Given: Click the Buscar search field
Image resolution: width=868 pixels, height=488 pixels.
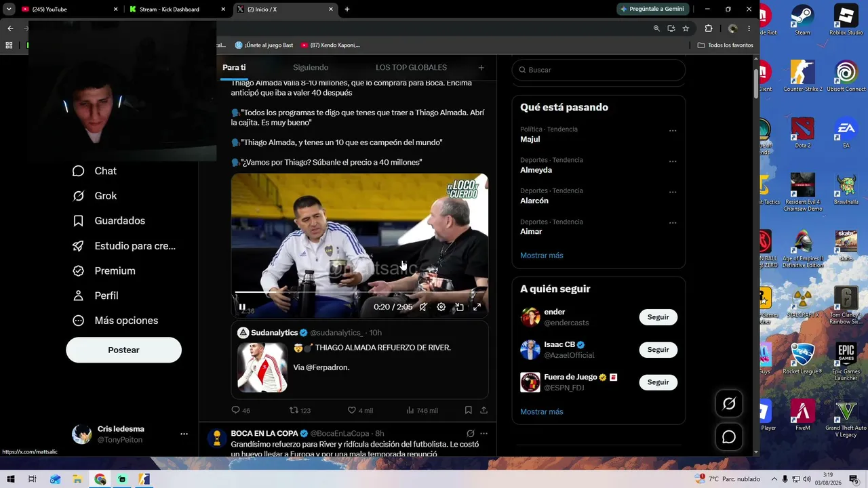Looking at the screenshot, I should click(x=598, y=70).
